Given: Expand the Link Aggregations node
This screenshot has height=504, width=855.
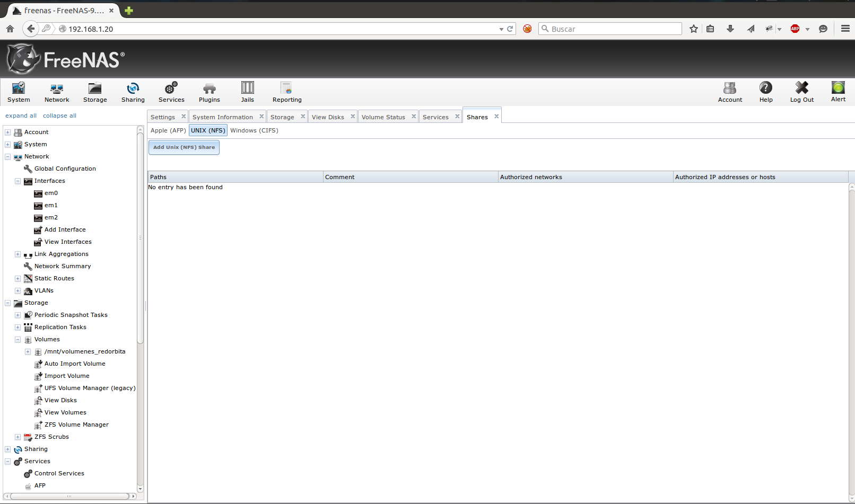Looking at the screenshot, I should [x=18, y=254].
